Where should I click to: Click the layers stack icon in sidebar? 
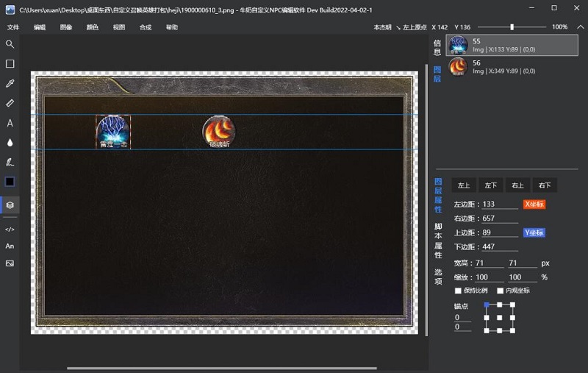10,205
